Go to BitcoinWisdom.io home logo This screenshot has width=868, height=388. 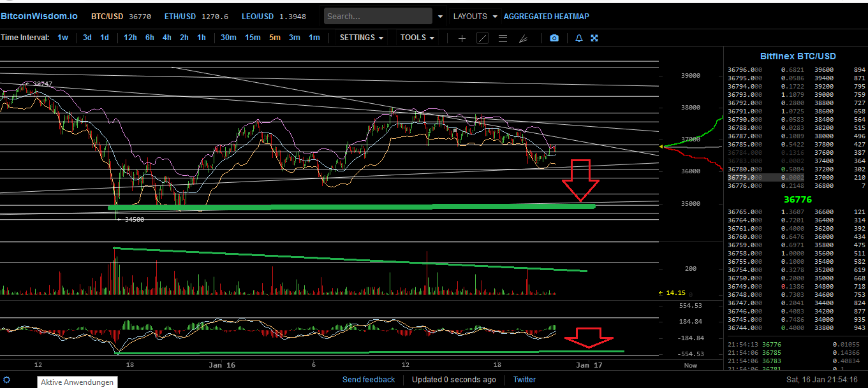[39, 17]
